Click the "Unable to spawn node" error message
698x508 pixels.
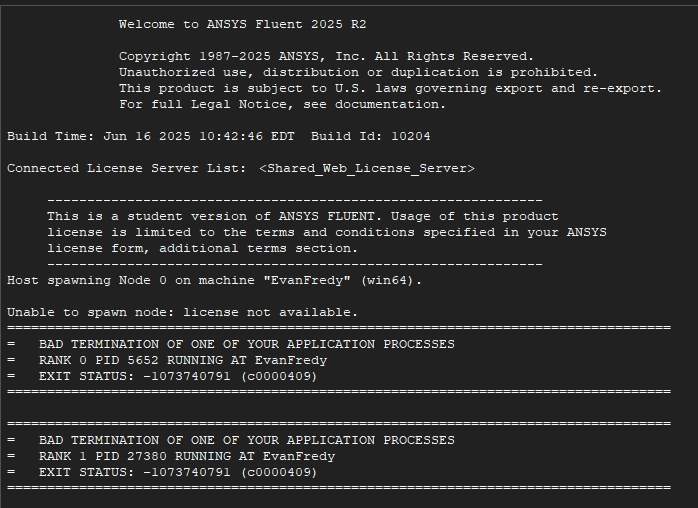click(182, 312)
